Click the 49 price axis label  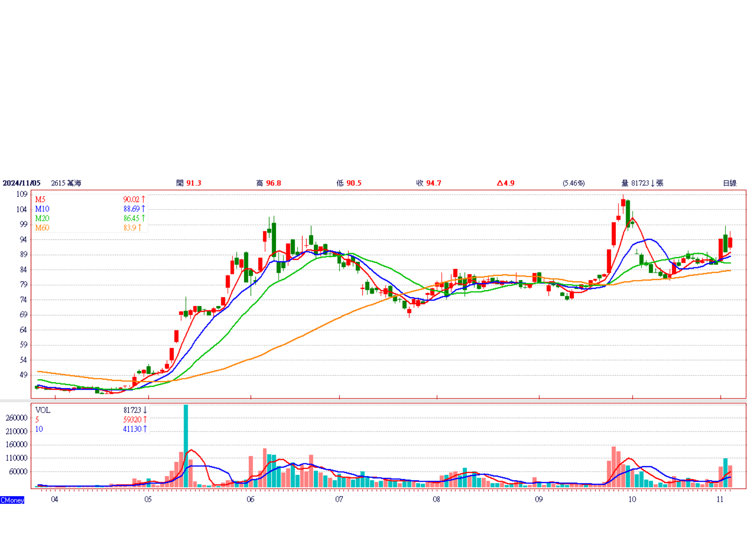(23, 375)
